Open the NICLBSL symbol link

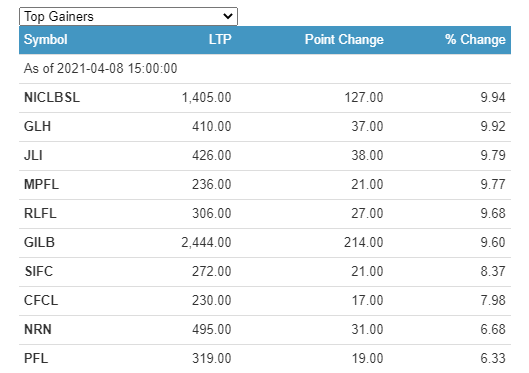(x=52, y=97)
